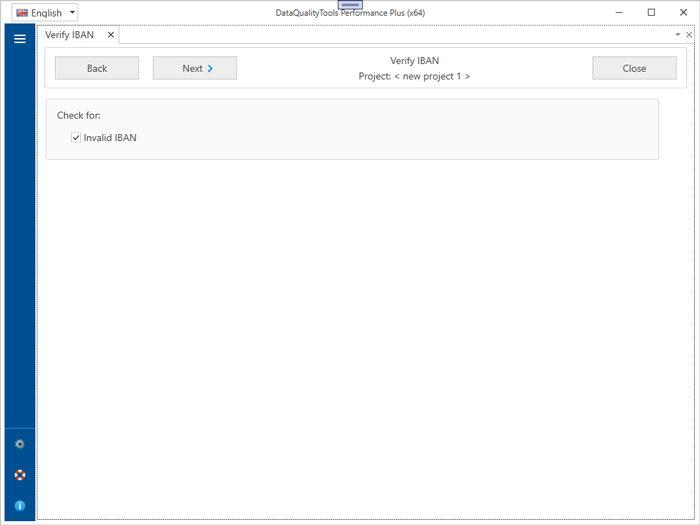Click the Project: < new project 1 > label
Screen dimensions: 700x525
pyautogui.click(x=414, y=76)
